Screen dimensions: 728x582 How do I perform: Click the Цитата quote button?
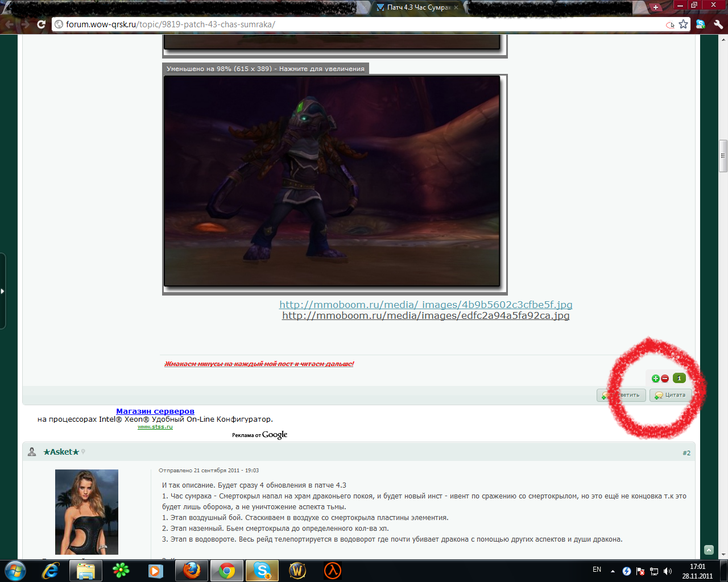pos(671,395)
